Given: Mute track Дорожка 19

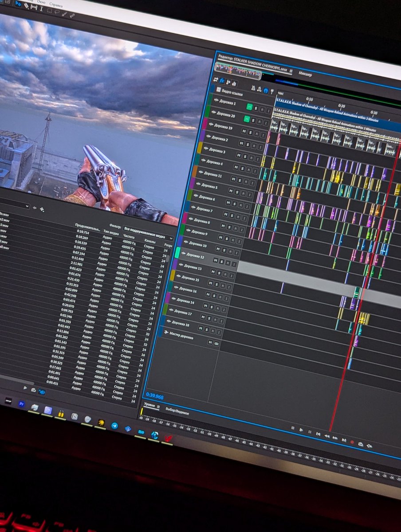Looking at the screenshot, I should point(244,132).
